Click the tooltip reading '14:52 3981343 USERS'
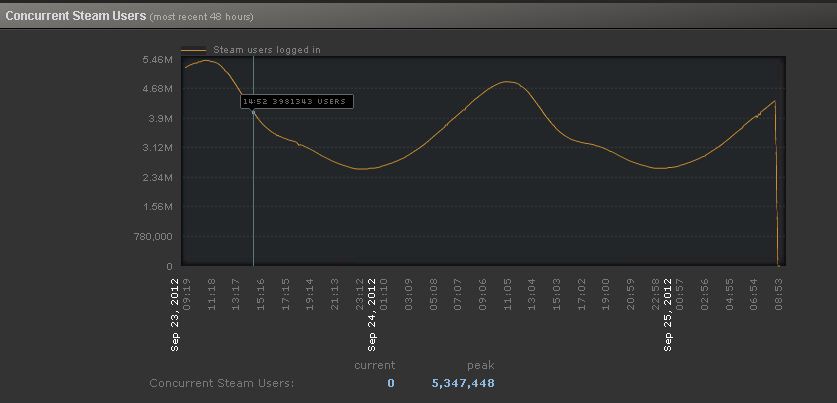The image size is (837, 403). pos(296,101)
